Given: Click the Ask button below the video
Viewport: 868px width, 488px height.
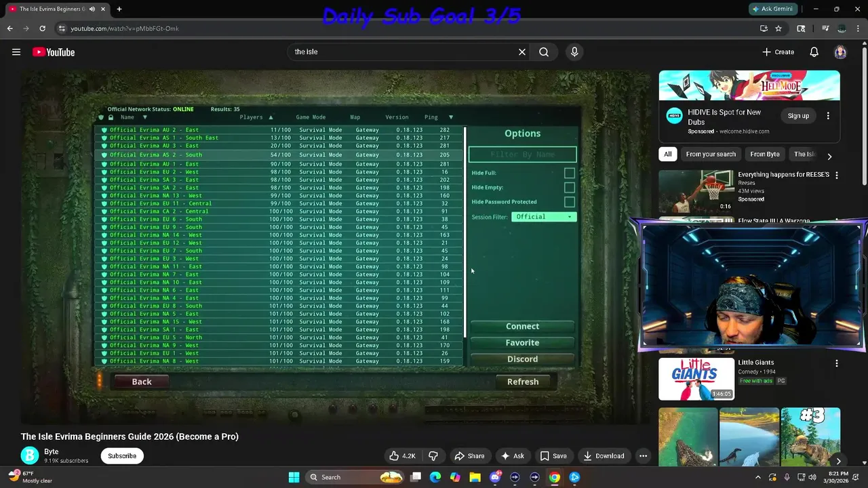Looking at the screenshot, I should pos(512,455).
